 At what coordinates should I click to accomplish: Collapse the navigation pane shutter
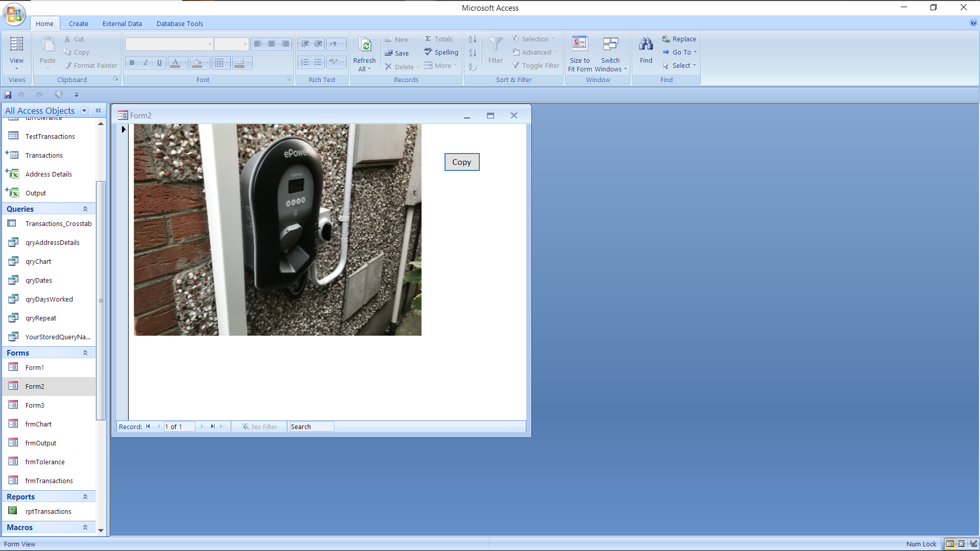click(99, 111)
